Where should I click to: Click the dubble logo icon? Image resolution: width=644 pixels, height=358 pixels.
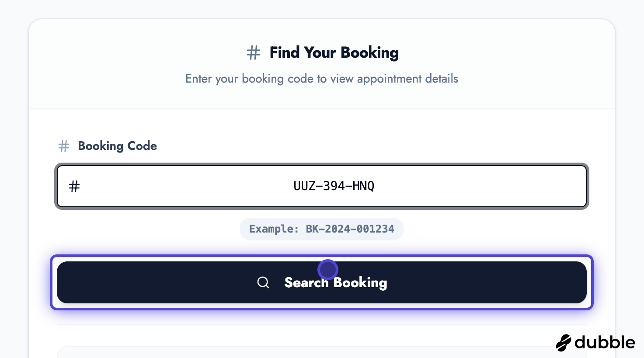[564, 343]
